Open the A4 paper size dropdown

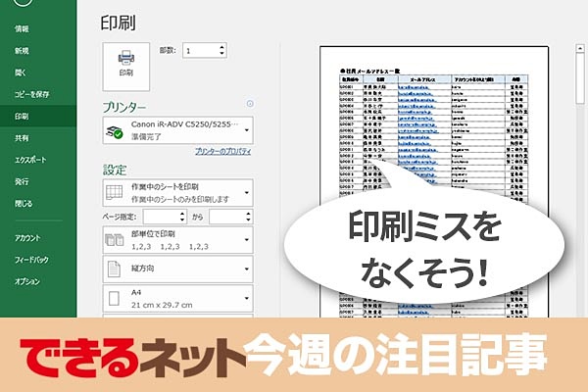tap(177, 299)
